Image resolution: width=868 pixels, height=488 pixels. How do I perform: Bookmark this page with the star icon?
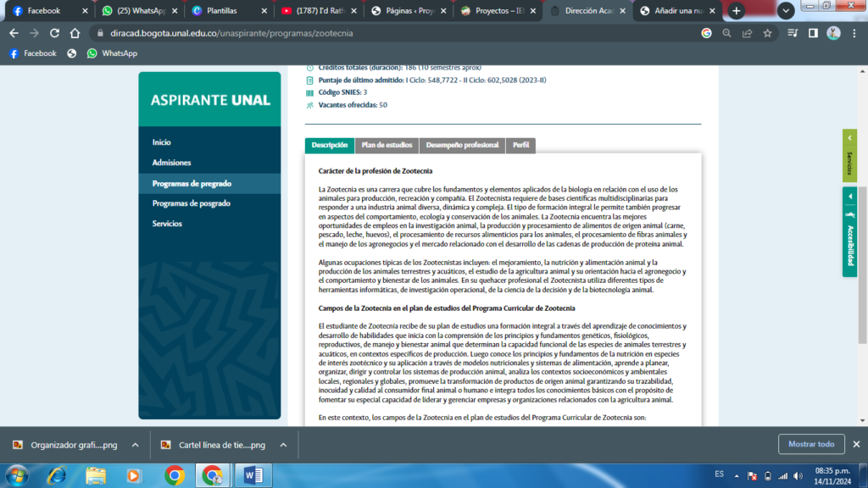[767, 33]
